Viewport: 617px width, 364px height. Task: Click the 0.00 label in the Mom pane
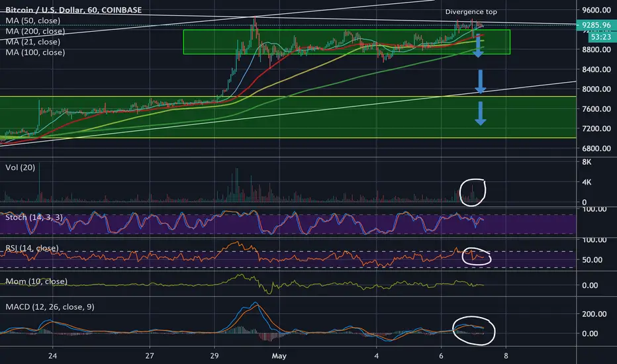(x=590, y=285)
